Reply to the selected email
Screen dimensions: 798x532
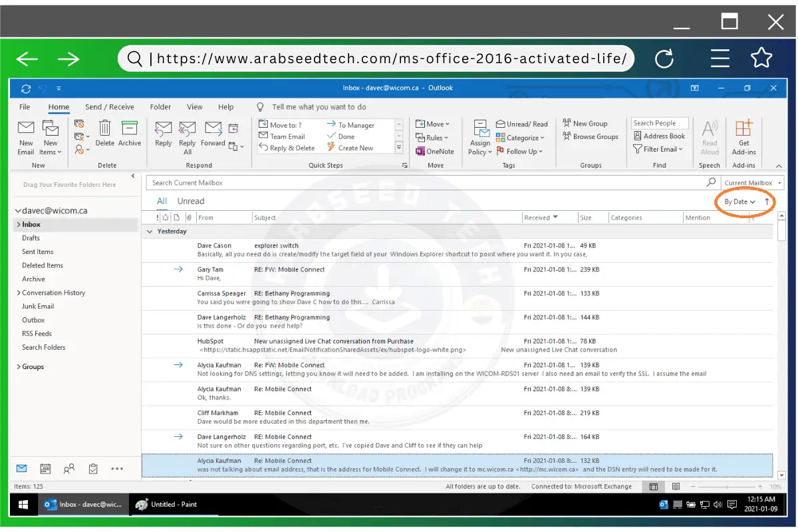click(x=163, y=136)
